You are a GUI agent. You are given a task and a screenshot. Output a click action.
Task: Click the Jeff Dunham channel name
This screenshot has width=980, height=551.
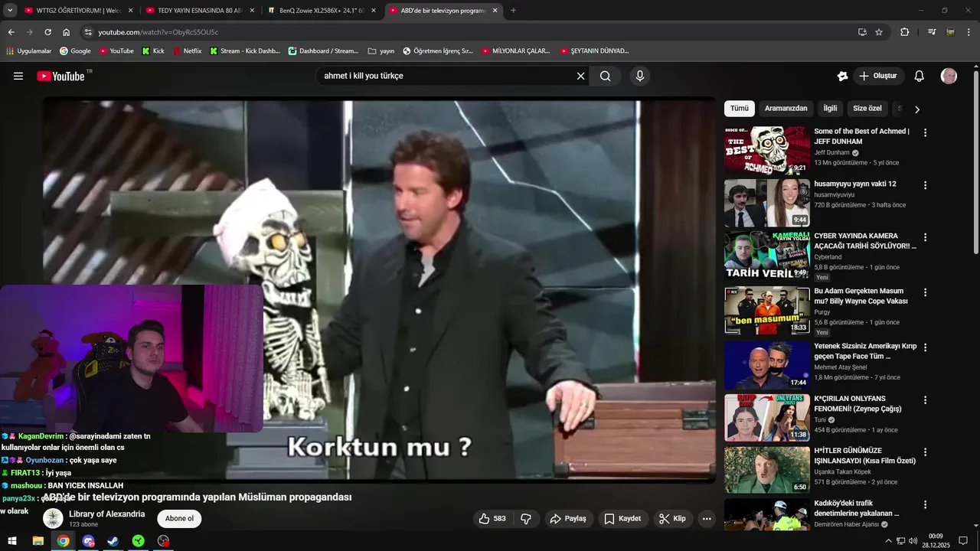point(832,152)
